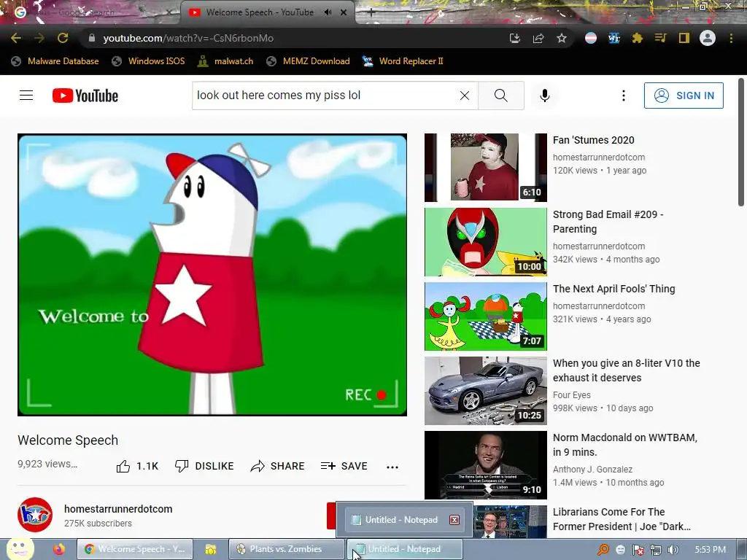Open Strong Bad Email #209 - Parenting title
Screen dimensions: 747x560
(x=608, y=222)
